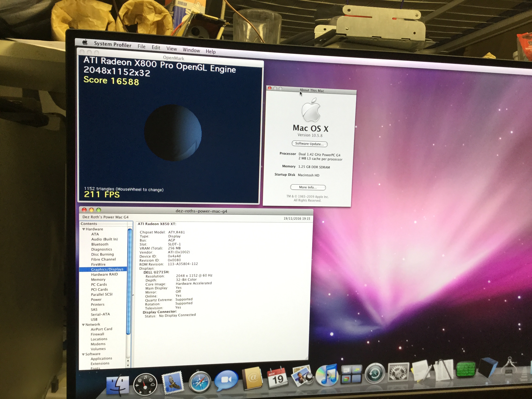Collapse the Software section triangle
The height and width of the screenshot is (399, 532).
pyautogui.click(x=83, y=354)
